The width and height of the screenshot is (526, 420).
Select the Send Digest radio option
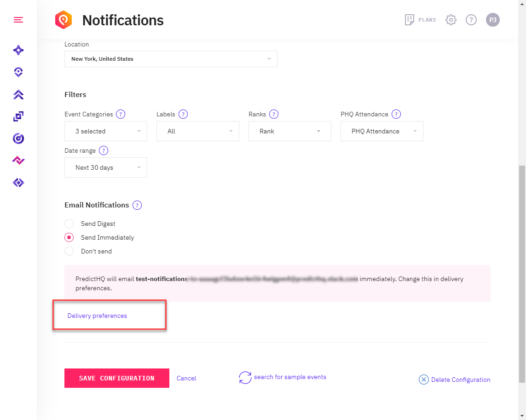[x=69, y=224]
